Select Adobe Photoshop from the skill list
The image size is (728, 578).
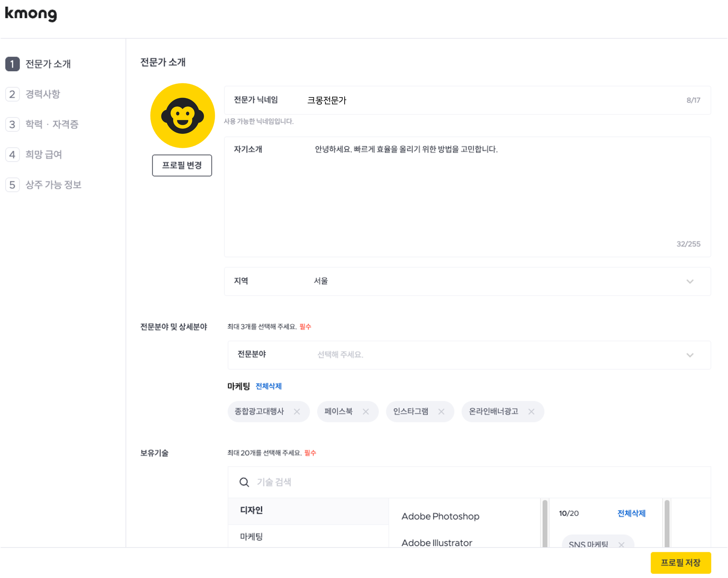[440, 516]
